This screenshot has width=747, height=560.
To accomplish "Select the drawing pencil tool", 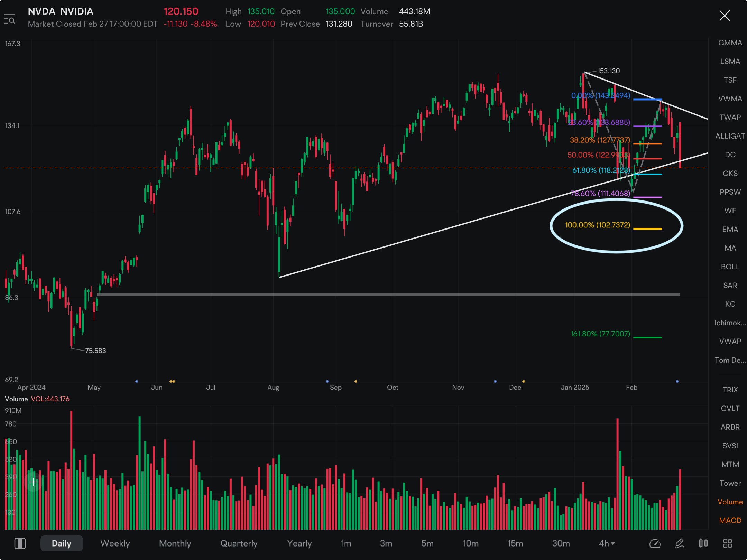I will click(x=679, y=543).
